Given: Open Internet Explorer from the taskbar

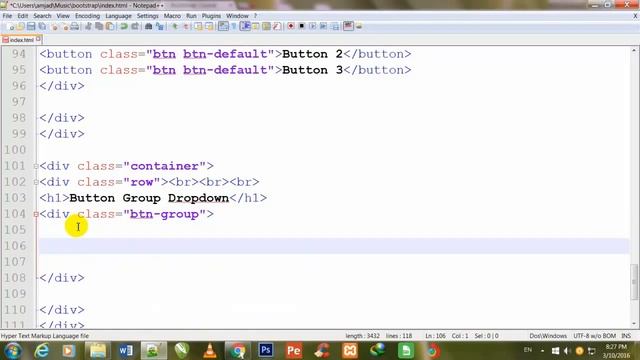Looking at the screenshot, I should click(x=42, y=351).
